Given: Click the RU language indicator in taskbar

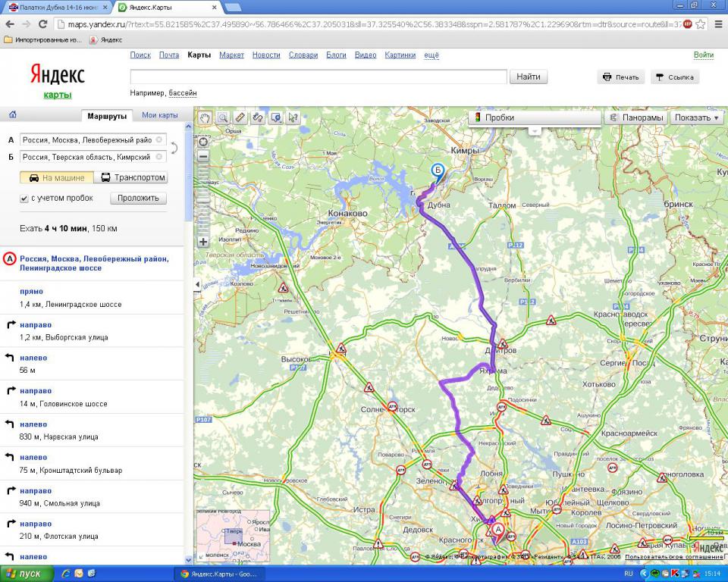Looking at the screenshot, I should point(629,574).
